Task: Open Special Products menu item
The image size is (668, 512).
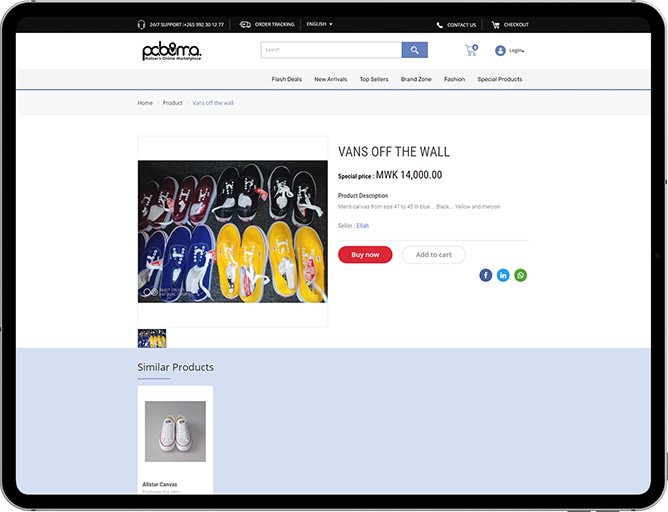Action: pyautogui.click(x=500, y=79)
